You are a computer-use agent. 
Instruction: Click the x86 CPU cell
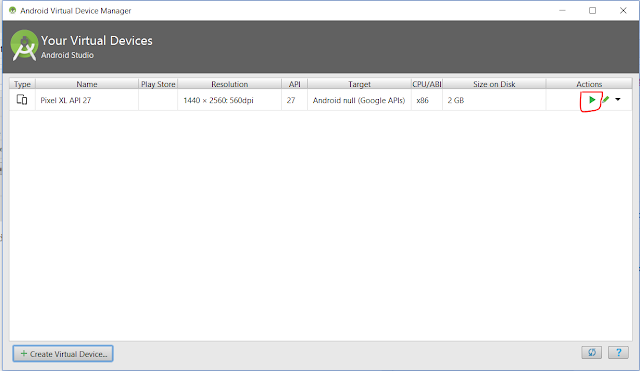click(427, 100)
